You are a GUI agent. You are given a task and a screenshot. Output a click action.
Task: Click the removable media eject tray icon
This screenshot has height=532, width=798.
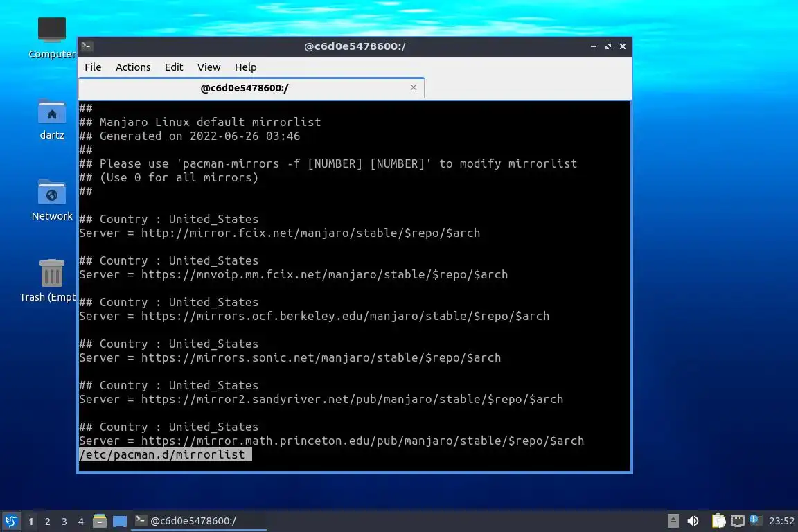coord(673,521)
